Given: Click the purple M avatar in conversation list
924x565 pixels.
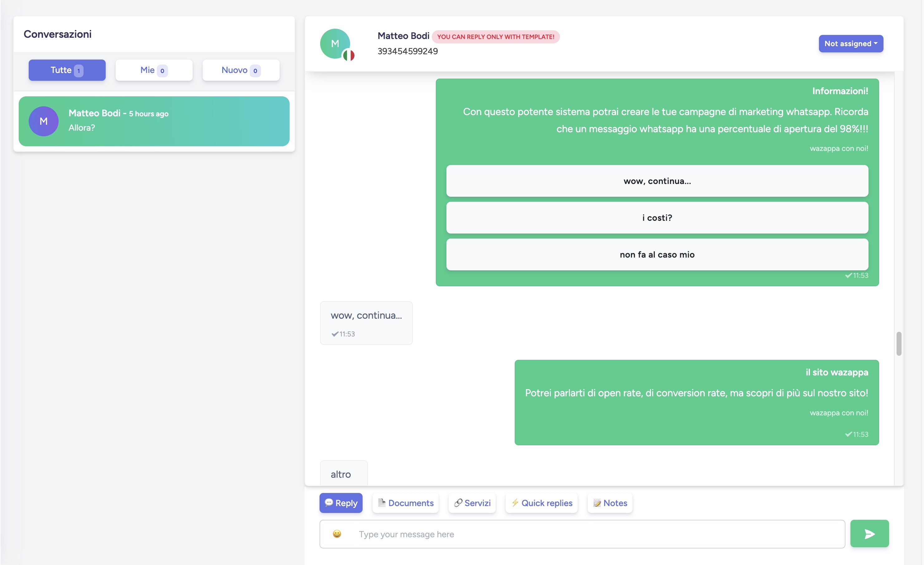Looking at the screenshot, I should (44, 121).
